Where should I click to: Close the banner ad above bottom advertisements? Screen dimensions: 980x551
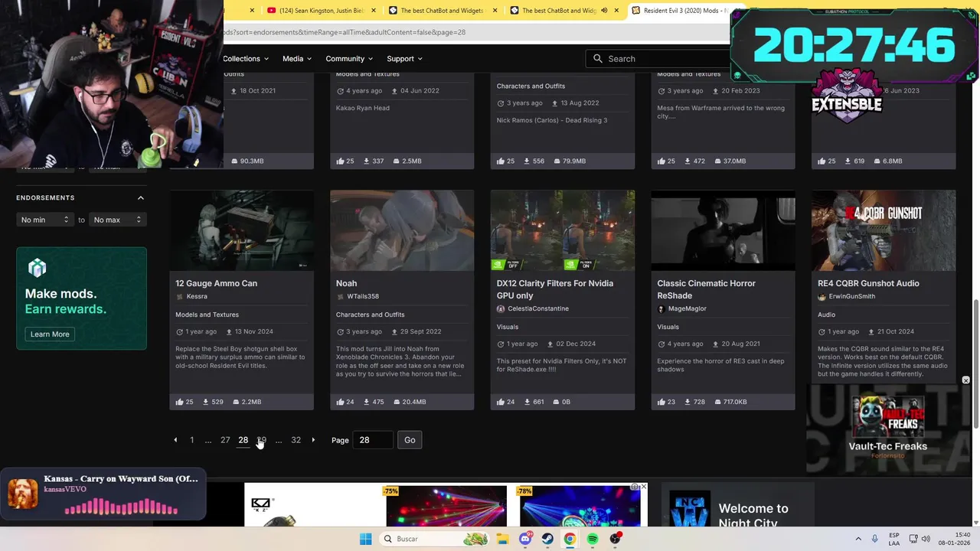pos(643,487)
